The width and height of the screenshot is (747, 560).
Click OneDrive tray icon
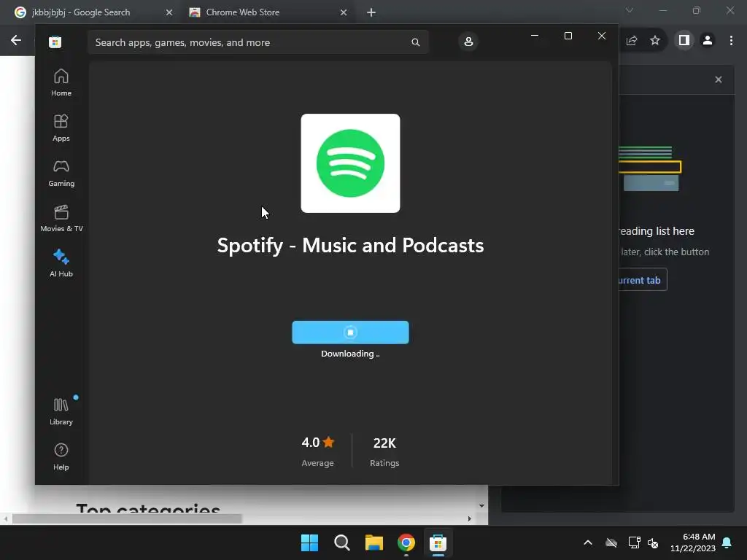tap(611, 542)
